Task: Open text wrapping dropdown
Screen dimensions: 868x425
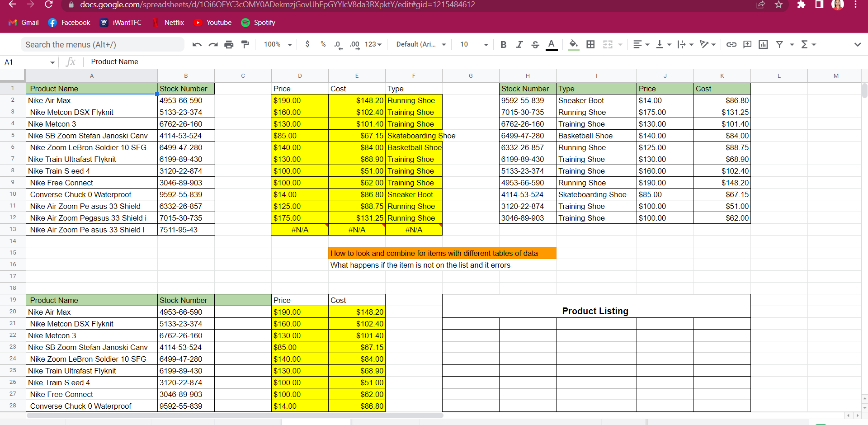Action: [685, 44]
